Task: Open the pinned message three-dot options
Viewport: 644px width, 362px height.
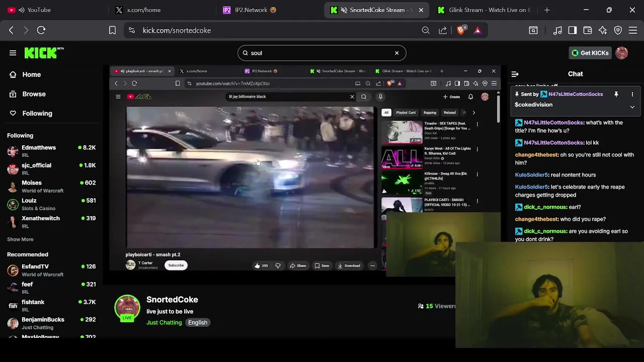Action: point(632,94)
